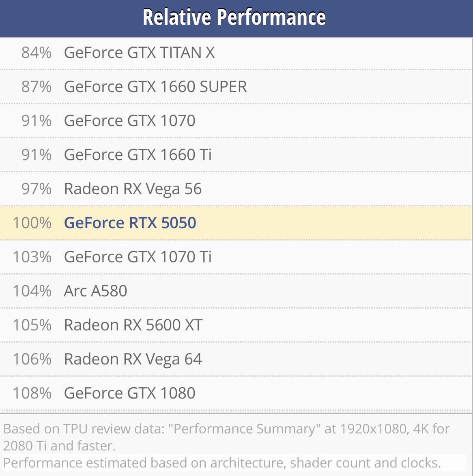
Task: Click the 104% performance value
Action: 32,291
